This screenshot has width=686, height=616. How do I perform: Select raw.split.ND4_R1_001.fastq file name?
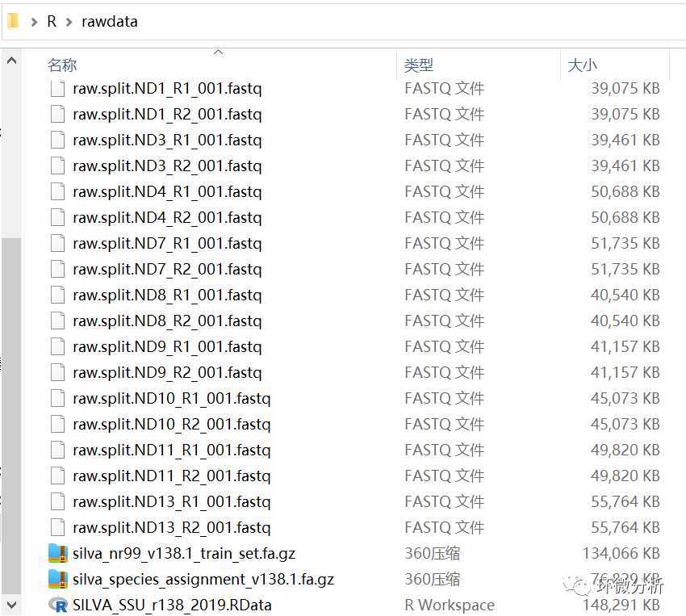click(167, 191)
